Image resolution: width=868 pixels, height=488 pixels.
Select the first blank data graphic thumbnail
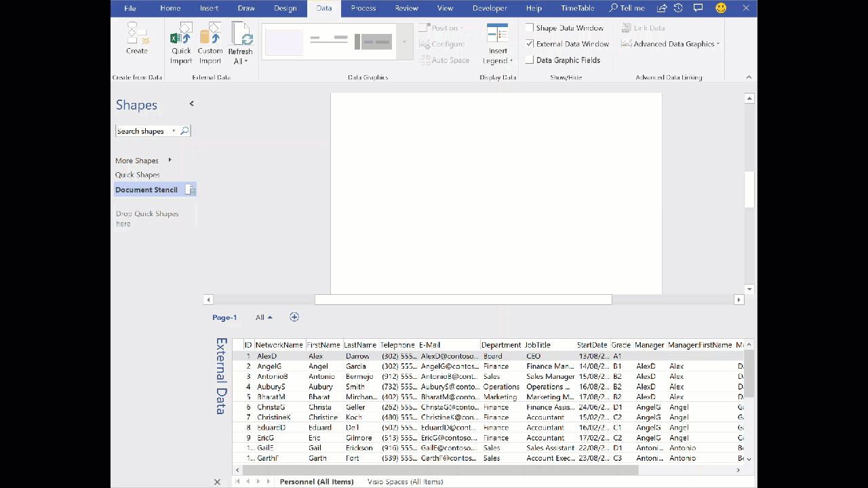283,43
